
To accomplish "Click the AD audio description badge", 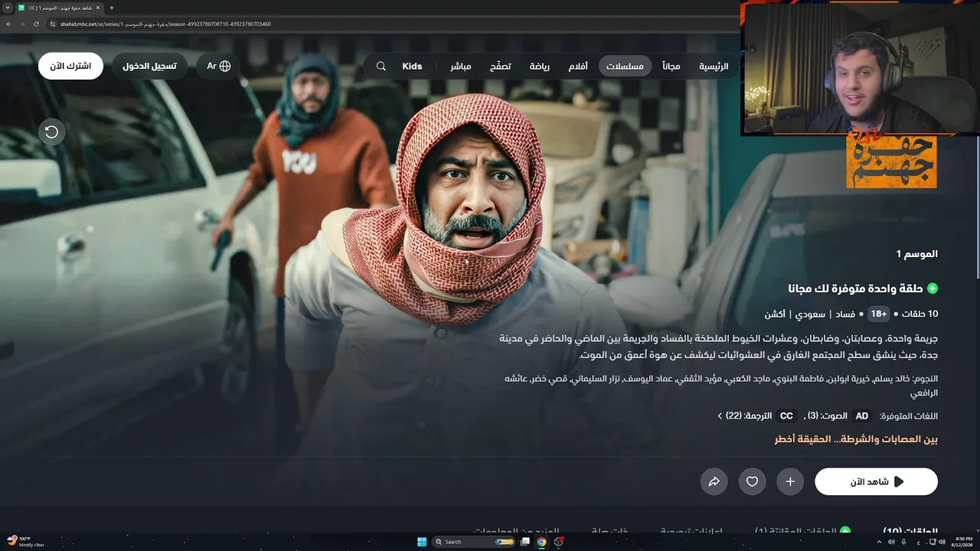I will pos(862,416).
